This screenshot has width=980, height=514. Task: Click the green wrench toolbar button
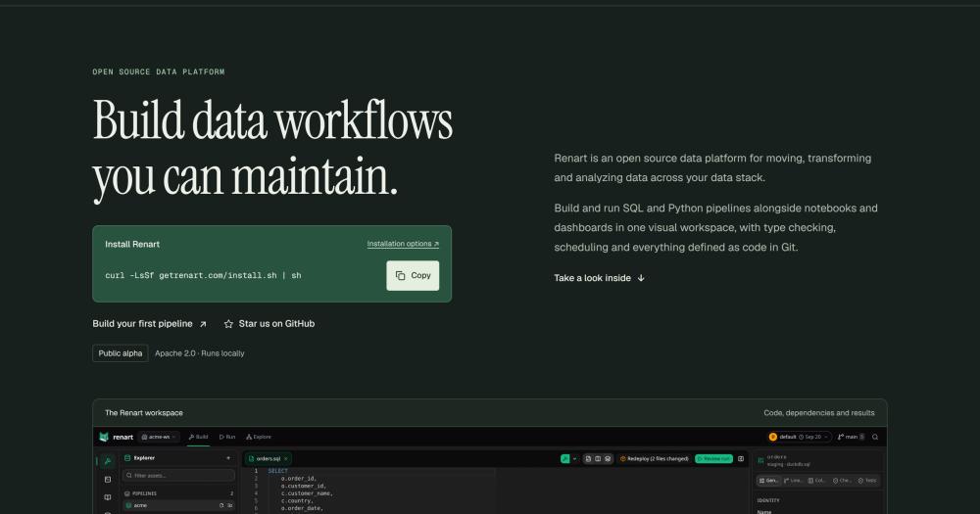click(x=565, y=459)
